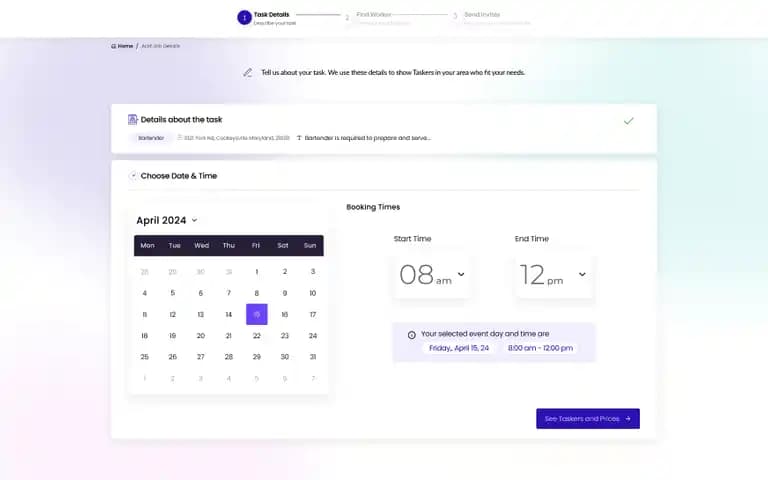Click step 1 circle for Task Details
The image size is (768, 480).
click(x=244, y=18)
